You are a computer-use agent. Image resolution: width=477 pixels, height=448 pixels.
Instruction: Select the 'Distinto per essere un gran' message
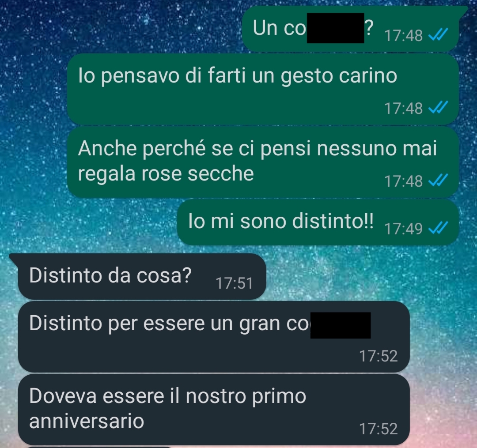click(x=214, y=337)
